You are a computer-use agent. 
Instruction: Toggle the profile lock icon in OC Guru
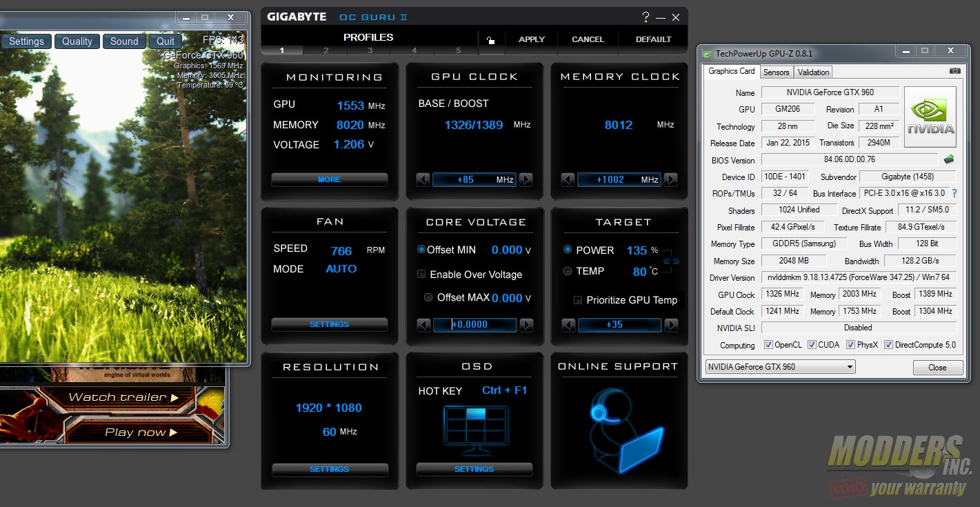[490, 40]
